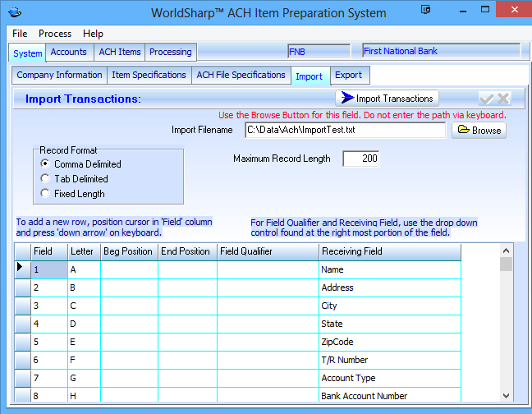This screenshot has width=532, height=414.
Task: Click the Field Qualifier column header
Action: (x=268, y=251)
